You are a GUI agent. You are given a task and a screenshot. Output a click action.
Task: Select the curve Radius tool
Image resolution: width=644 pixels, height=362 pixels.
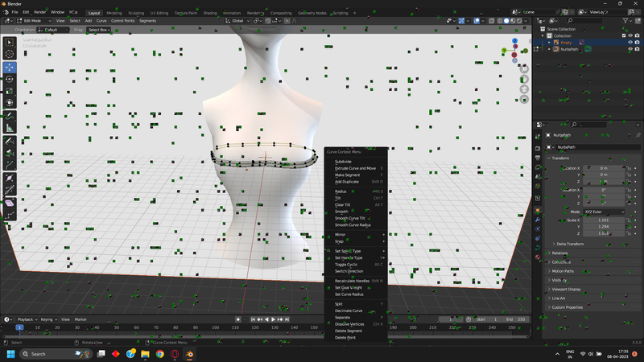[x=10, y=179]
